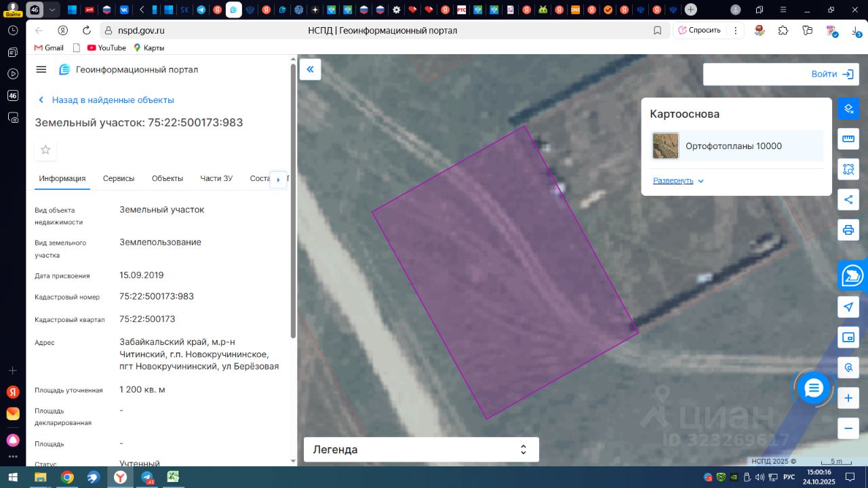Center the map on my location
The height and width of the screenshot is (488, 868).
click(848, 307)
